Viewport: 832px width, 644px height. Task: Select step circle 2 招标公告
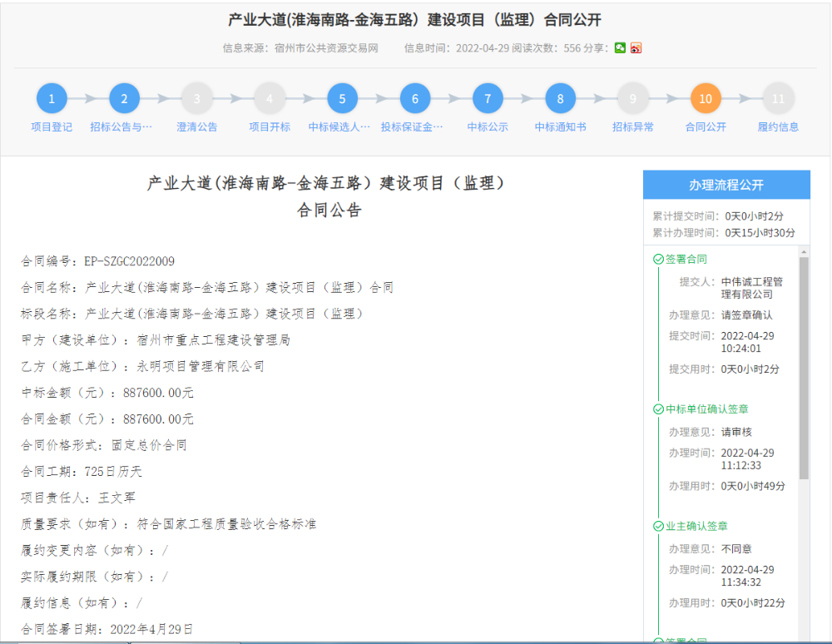[124, 99]
